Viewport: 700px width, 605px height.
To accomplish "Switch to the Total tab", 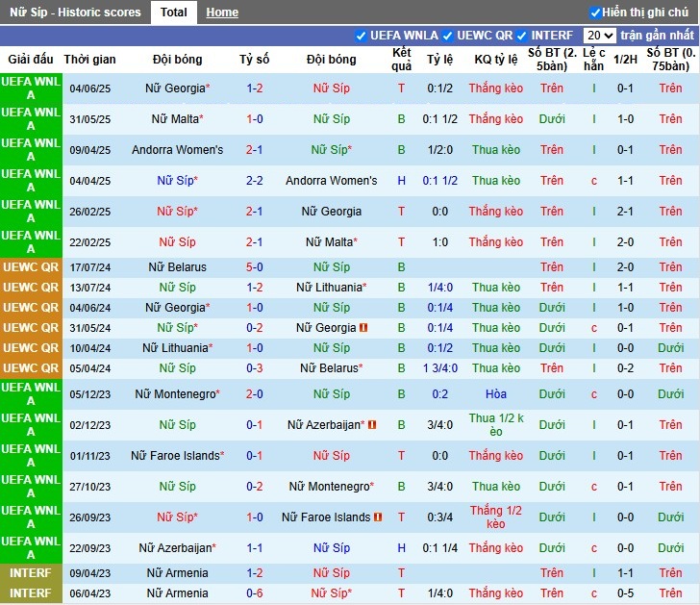I will 174,13.
